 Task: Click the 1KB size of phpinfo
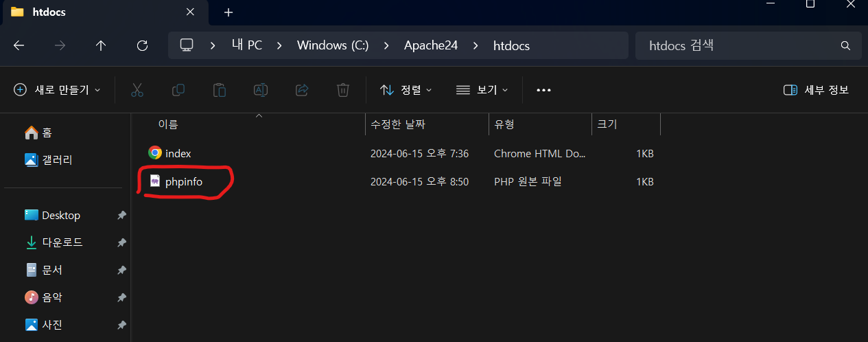[x=644, y=181]
